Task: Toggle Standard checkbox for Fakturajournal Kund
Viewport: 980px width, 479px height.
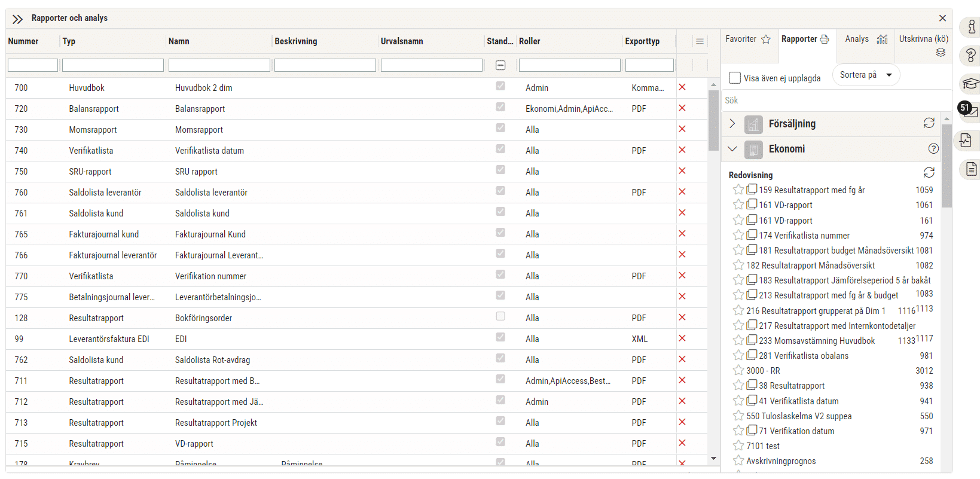Action: (500, 233)
